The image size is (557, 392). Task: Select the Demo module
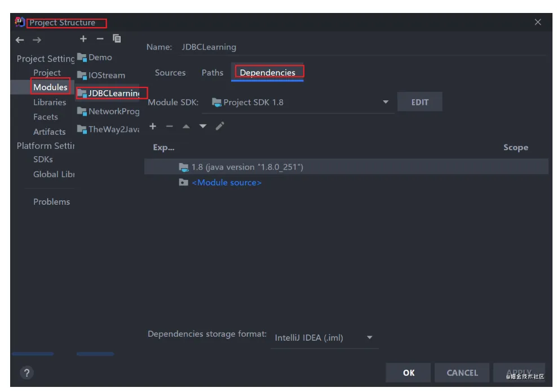[x=100, y=58]
